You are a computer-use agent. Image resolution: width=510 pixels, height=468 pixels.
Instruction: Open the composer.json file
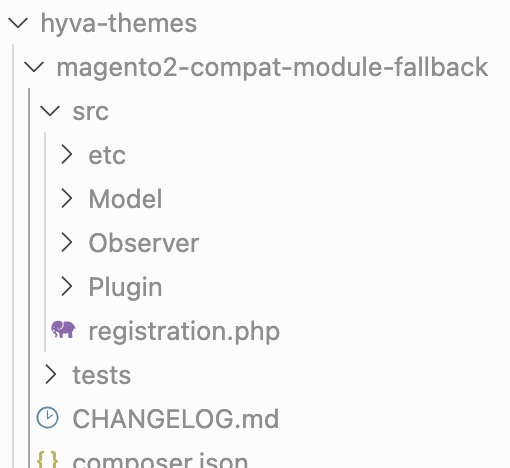(160, 460)
